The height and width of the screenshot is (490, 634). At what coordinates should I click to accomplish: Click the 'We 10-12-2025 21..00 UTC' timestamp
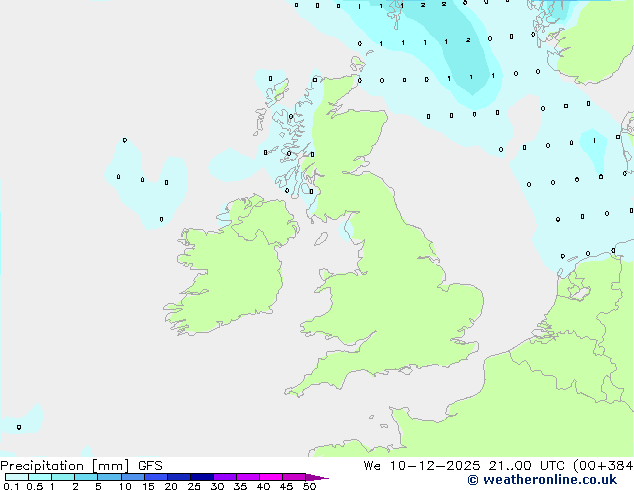click(464, 466)
